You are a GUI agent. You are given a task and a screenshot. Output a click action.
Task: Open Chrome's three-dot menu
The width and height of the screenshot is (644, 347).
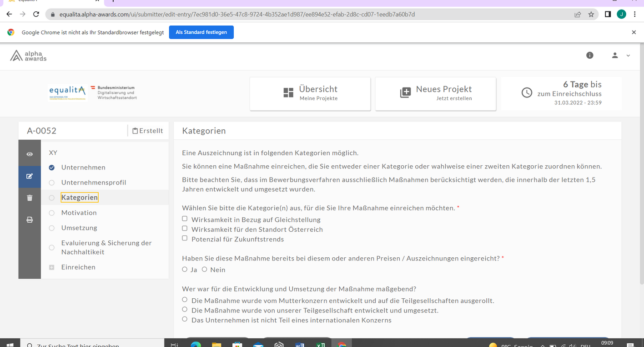tap(634, 14)
